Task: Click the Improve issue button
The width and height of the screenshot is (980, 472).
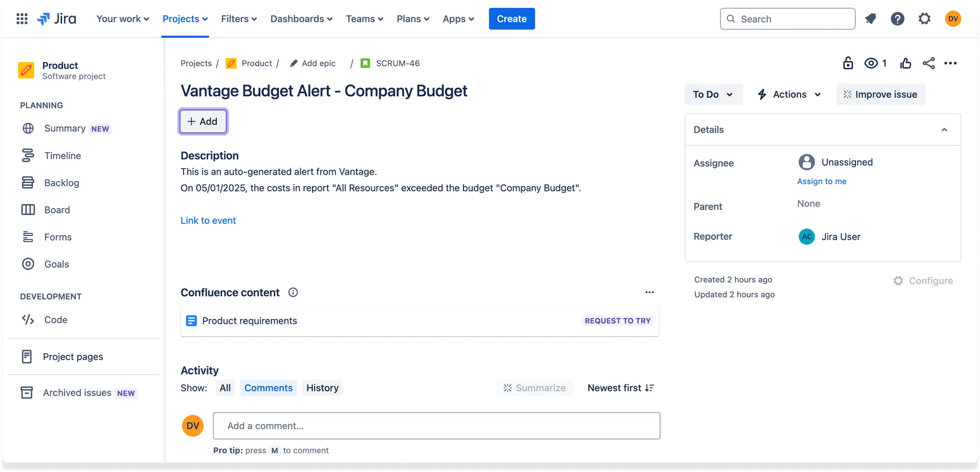Action: pyautogui.click(x=880, y=94)
